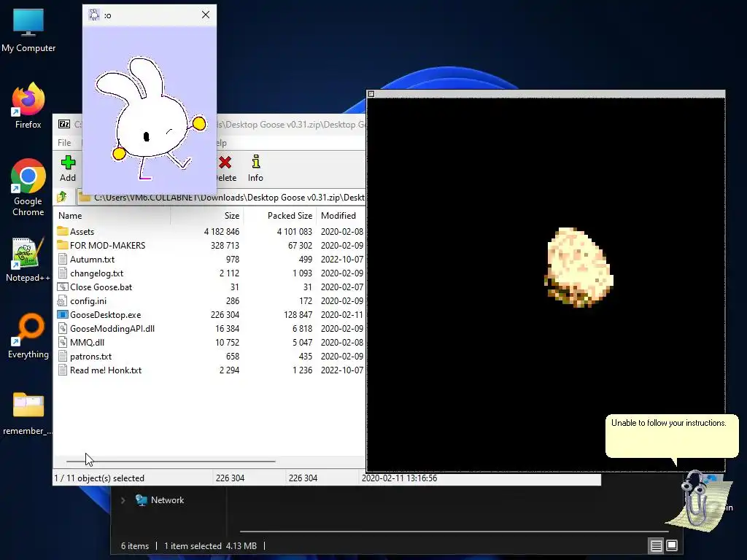Click the pixelated sandwich image
The image size is (747, 560).
pyautogui.click(x=578, y=267)
